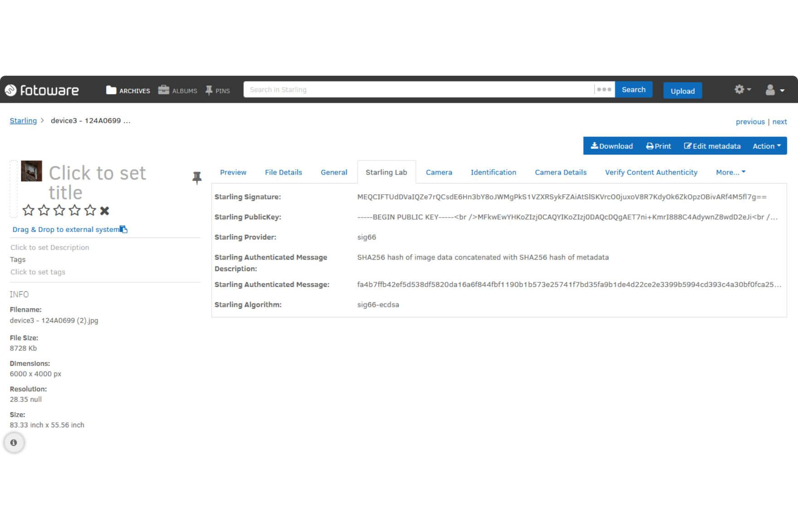The width and height of the screenshot is (798, 532).
Task: Click the 28.35 null resolution value
Action: 26,399
